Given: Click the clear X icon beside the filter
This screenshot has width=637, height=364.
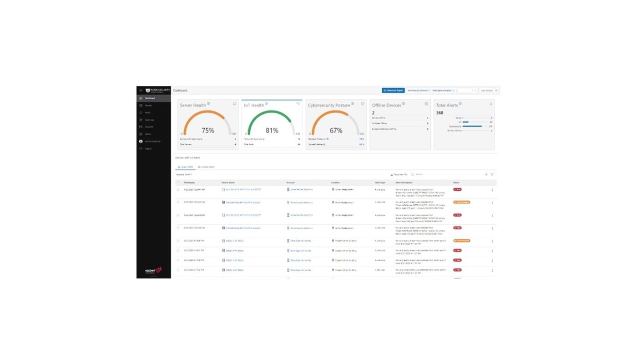Looking at the screenshot, I should pyautogui.click(x=486, y=174).
